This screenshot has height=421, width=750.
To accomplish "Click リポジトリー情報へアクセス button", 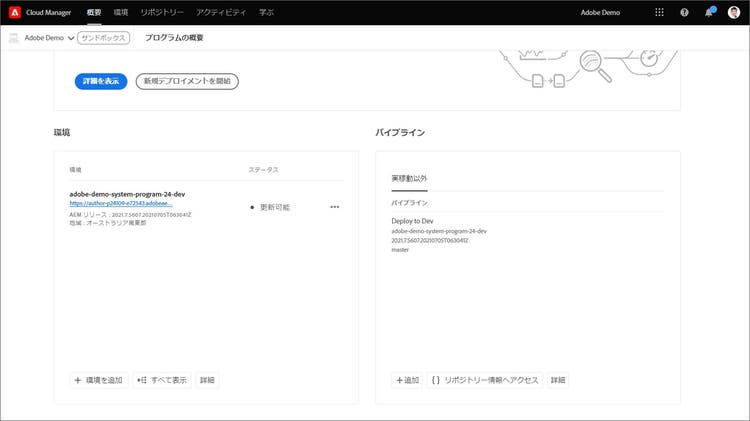I will point(485,380).
